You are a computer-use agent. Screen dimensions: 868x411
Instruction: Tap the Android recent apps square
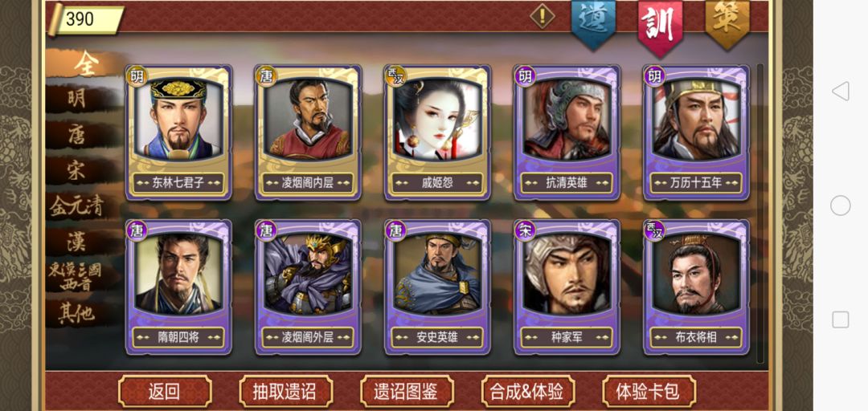pyautogui.click(x=841, y=319)
